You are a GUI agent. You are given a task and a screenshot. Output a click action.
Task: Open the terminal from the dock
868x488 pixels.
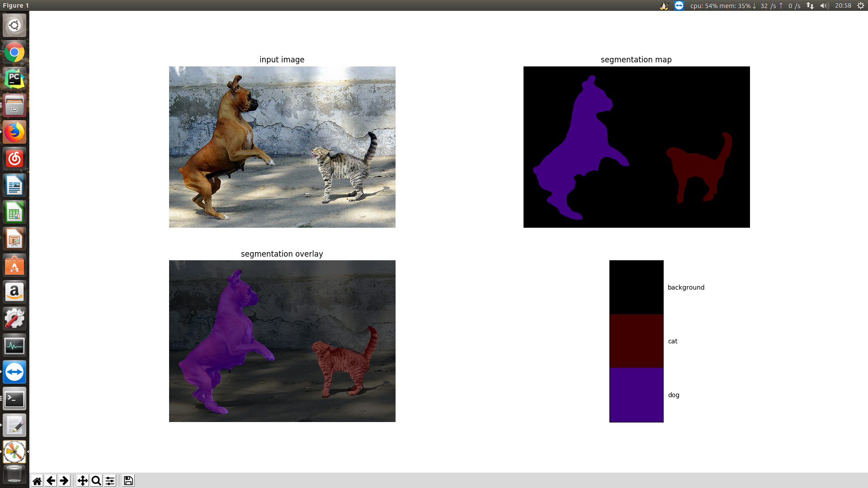coord(14,399)
